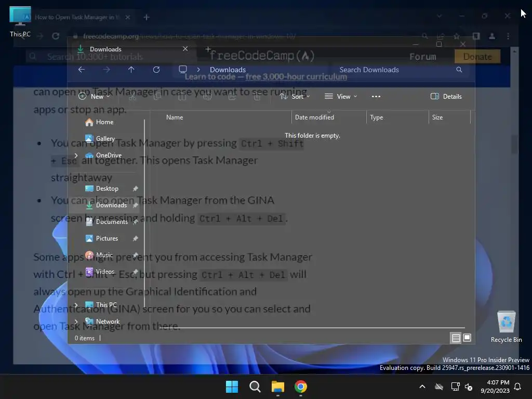Click File Explorer icon in the taskbar
This screenshot has height=399, width=532.
(278, 387)
